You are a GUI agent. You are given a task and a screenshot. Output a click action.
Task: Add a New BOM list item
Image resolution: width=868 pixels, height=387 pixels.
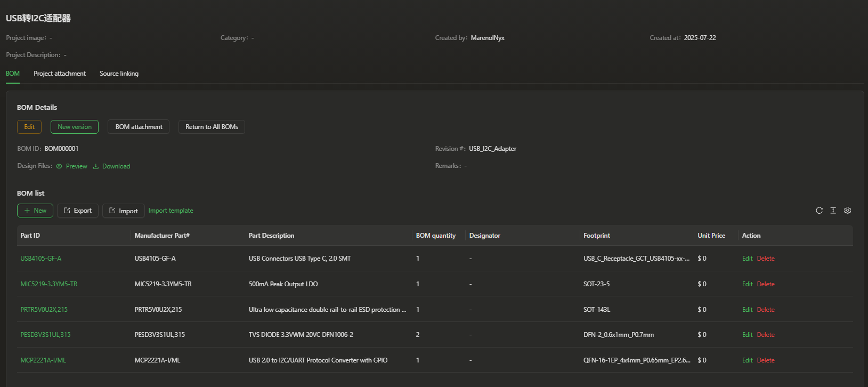(x=35, y=211)
